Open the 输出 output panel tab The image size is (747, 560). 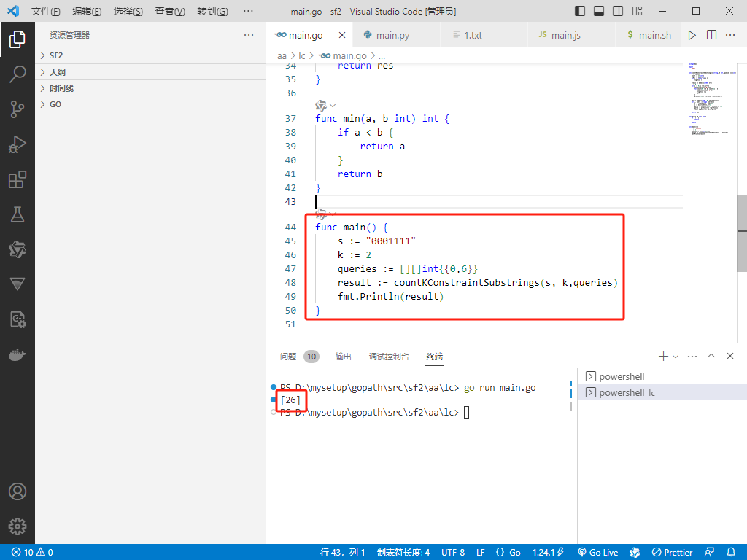pos(343,356)
